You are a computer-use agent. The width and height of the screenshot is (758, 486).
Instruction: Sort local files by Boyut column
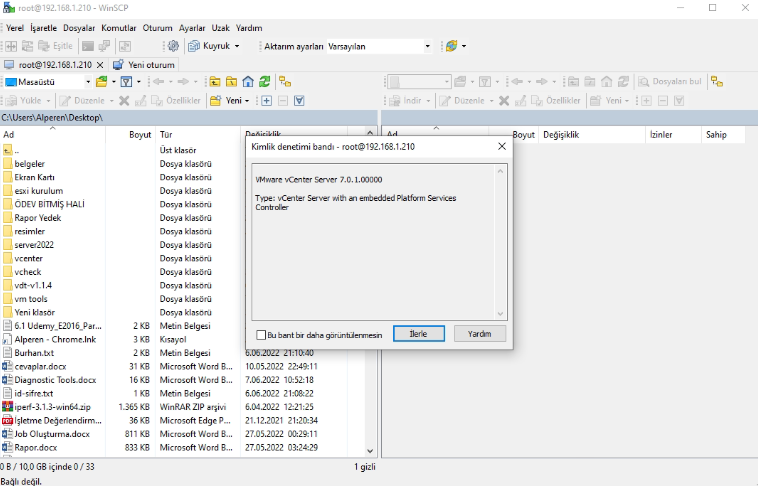point(131,134)
